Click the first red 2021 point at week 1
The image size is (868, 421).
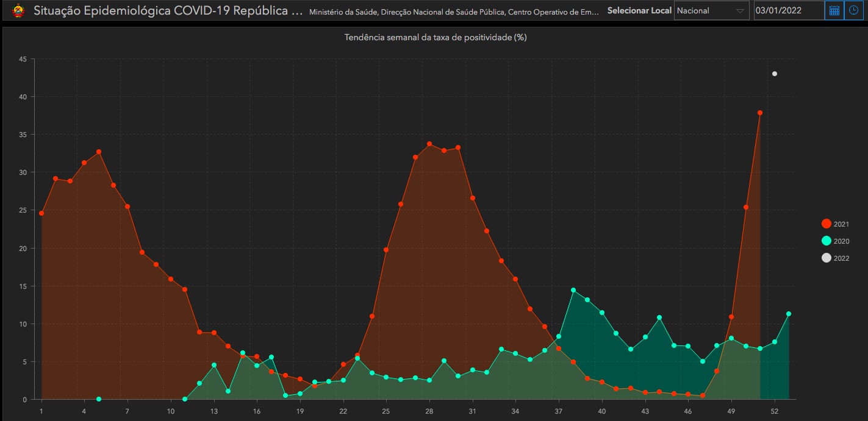tap(41, 213)
